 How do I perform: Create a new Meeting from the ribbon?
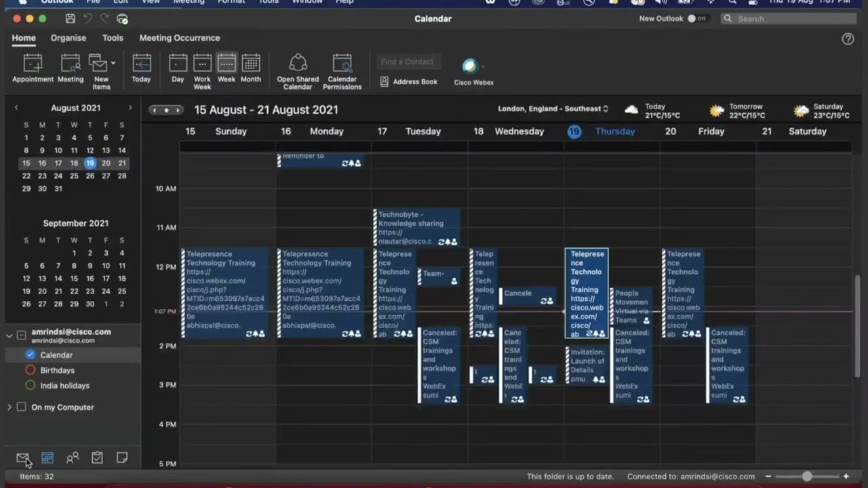point(71,69)
